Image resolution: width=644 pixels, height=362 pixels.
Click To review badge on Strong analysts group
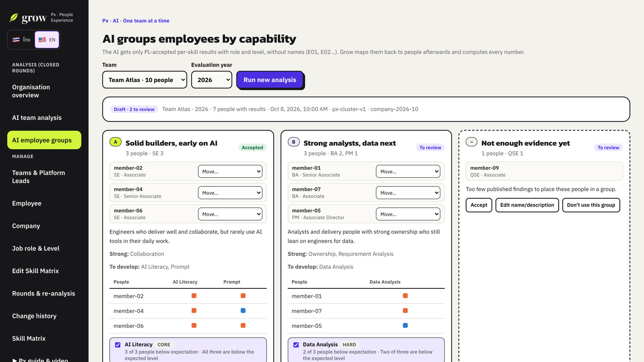tap(430, 148)
